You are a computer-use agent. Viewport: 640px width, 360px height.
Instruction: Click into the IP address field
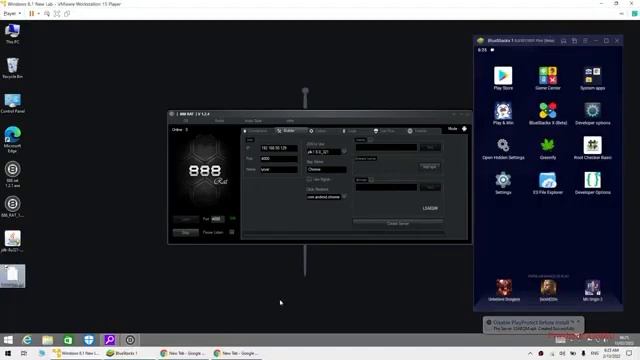[x=279, y=148]
